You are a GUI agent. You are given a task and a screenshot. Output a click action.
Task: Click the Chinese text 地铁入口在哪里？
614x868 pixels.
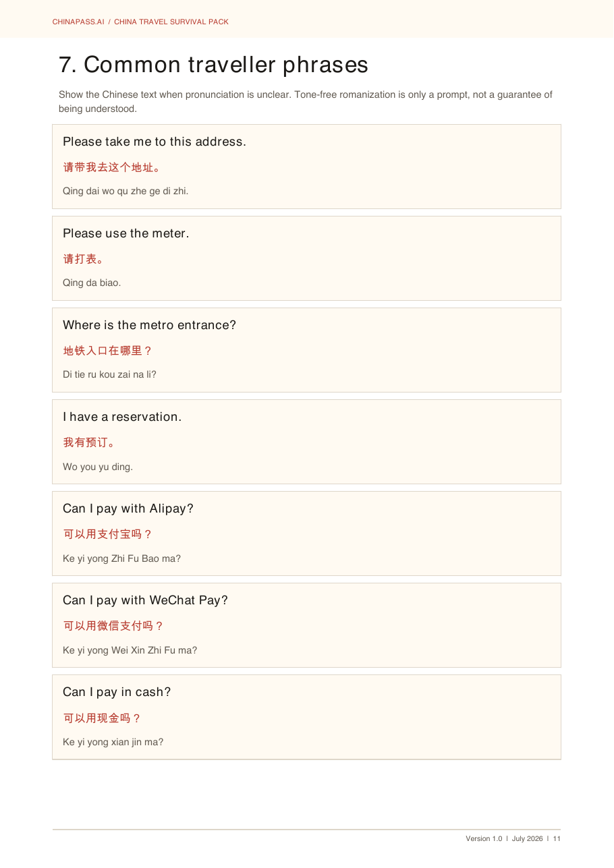(x=108, y=351)
